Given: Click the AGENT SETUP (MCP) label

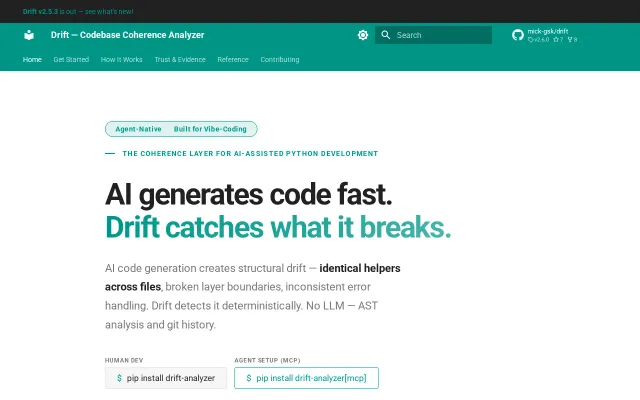Looking at the screenshot, I should click(267, 360).
